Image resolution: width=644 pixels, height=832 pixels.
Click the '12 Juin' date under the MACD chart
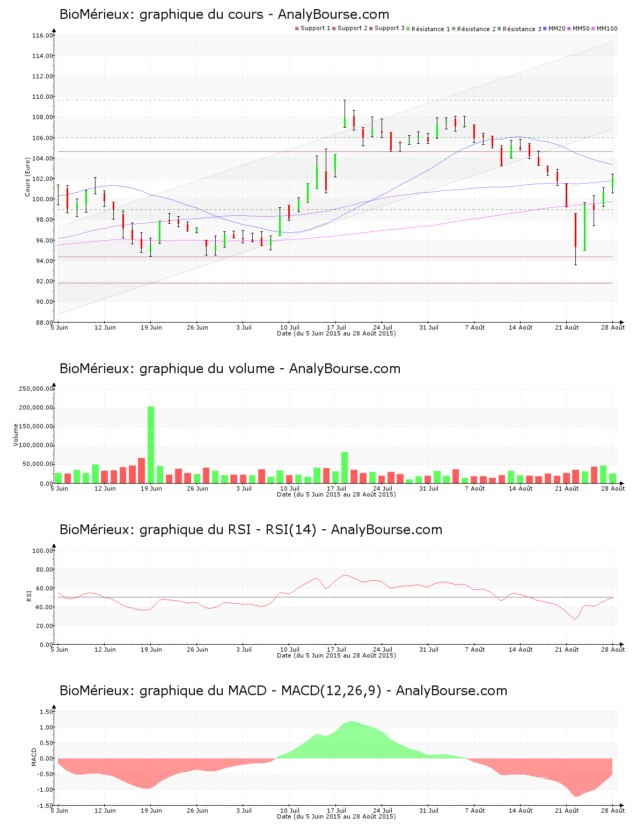click(105, 811)
